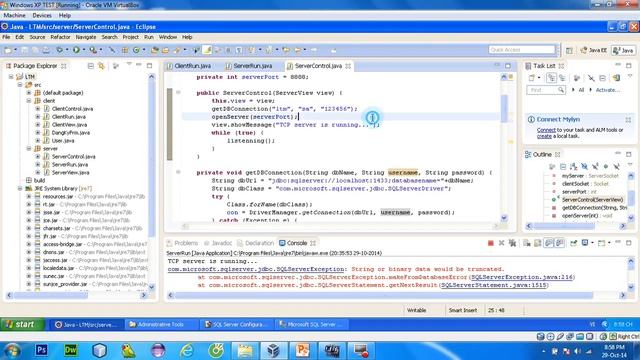Click the Windows 7 Start orb
The width and height of the screenshot is (640, 360).
pyautogui.click(x=12, y=351)
